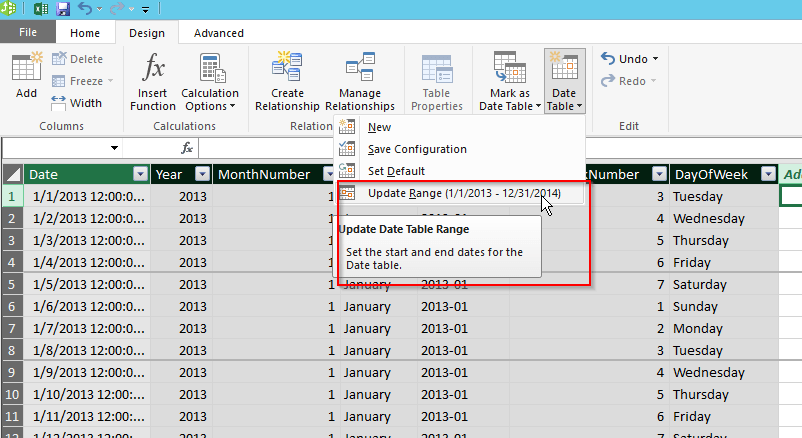Open the Year column filter dropdown
Image resolution: width=802 pixels, height=438 pixels.
pyautogui.click(x=200, y=174)
